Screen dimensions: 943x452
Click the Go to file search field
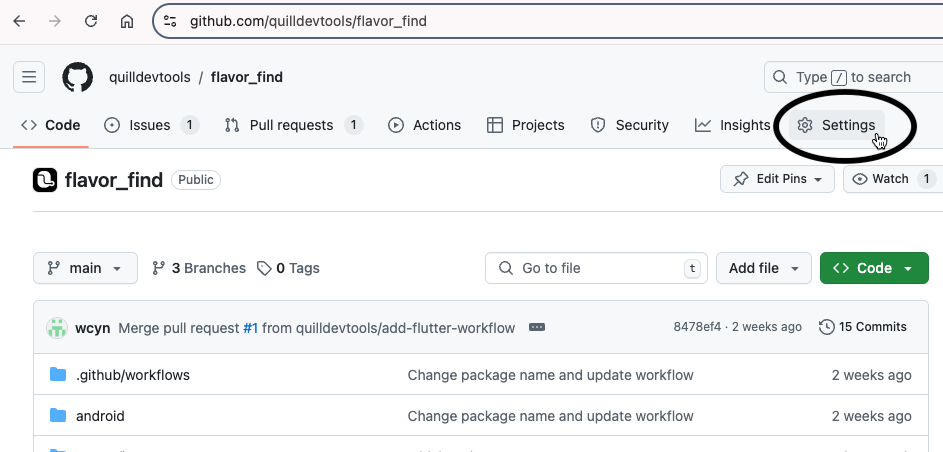597,268
